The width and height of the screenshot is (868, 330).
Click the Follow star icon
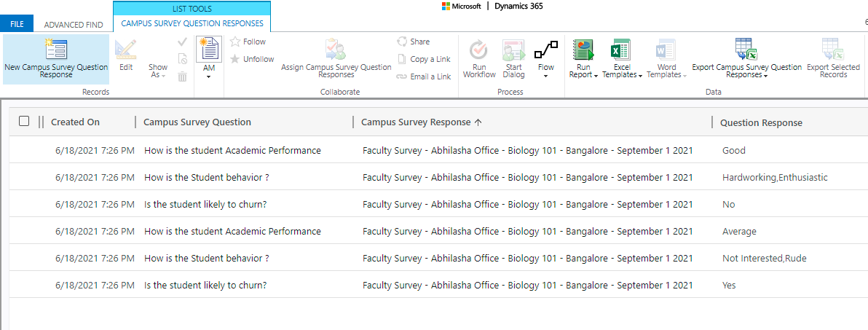(x=235, y=42)
